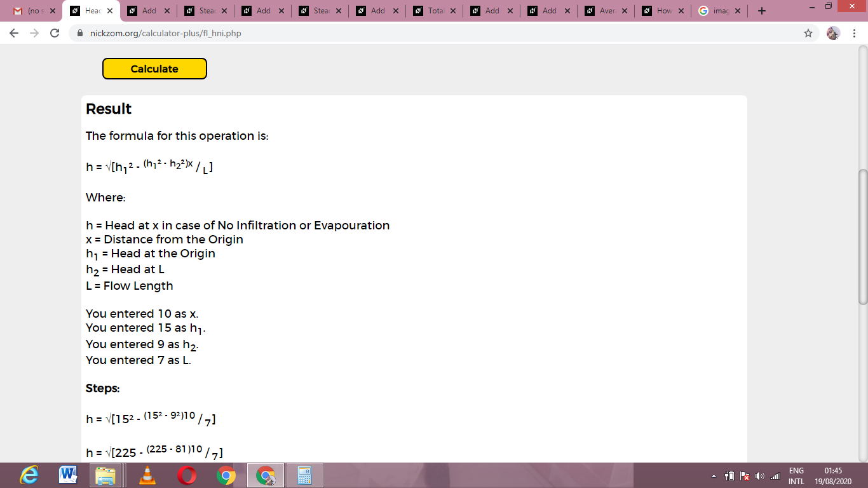
Task: Open the ENG INTL language selector
Action: [796, 476]
